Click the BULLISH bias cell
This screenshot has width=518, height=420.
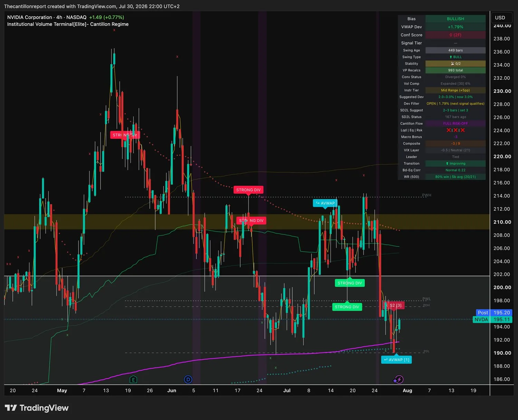455,19
